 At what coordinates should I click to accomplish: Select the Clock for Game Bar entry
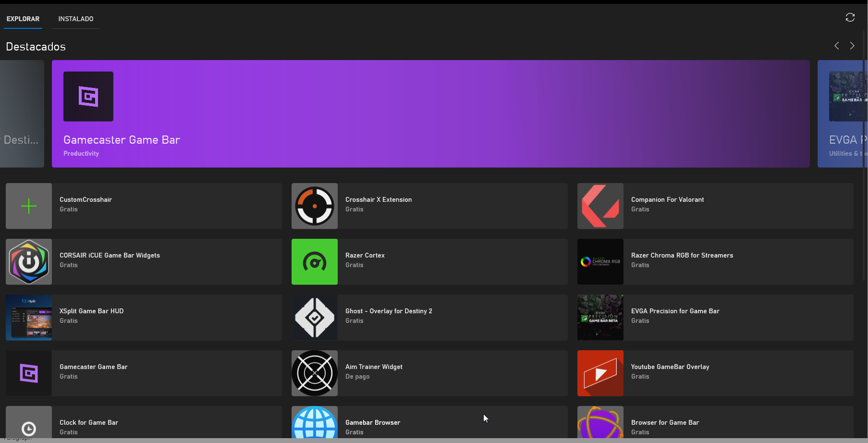[x=89, y=423]
